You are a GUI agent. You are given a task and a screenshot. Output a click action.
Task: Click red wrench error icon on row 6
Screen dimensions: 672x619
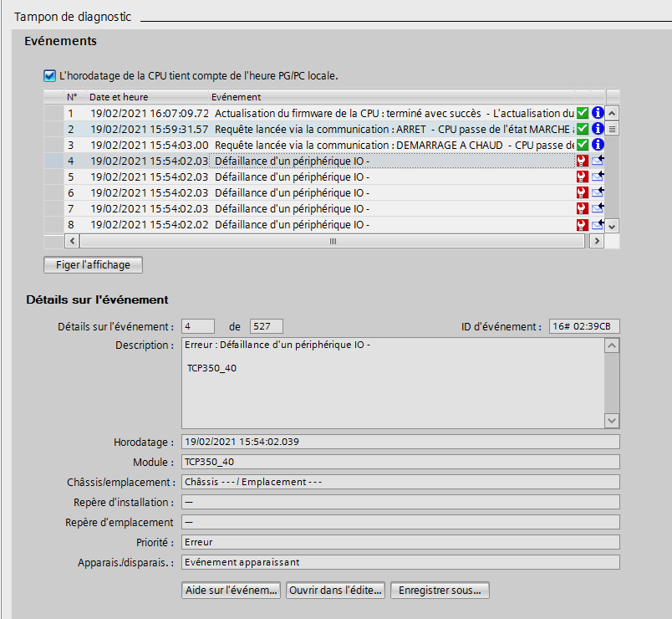point(583,192)
